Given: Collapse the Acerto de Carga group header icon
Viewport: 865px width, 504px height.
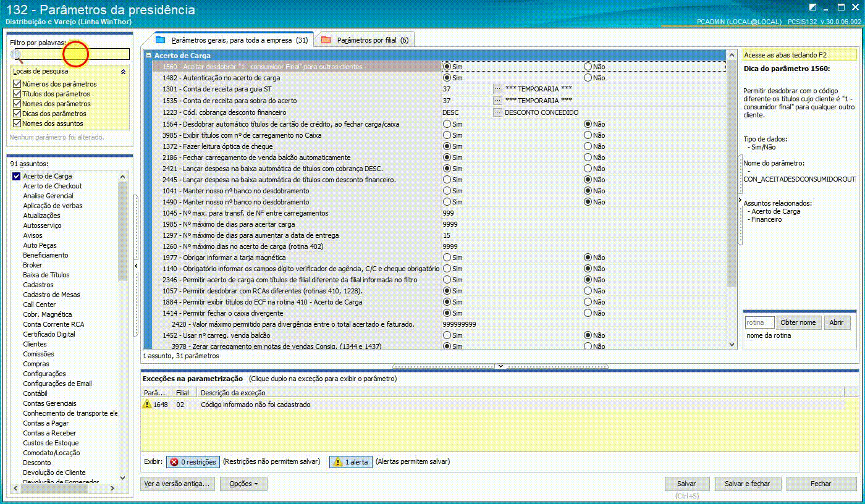Looking at the screenshot, I should click(149, 56).
